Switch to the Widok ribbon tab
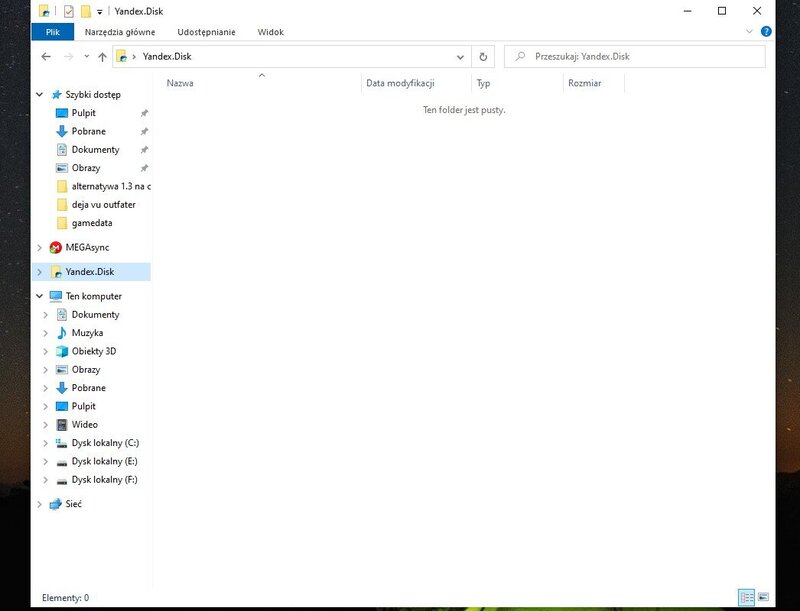This screenshot has height=611, width=800. [270, 32]
